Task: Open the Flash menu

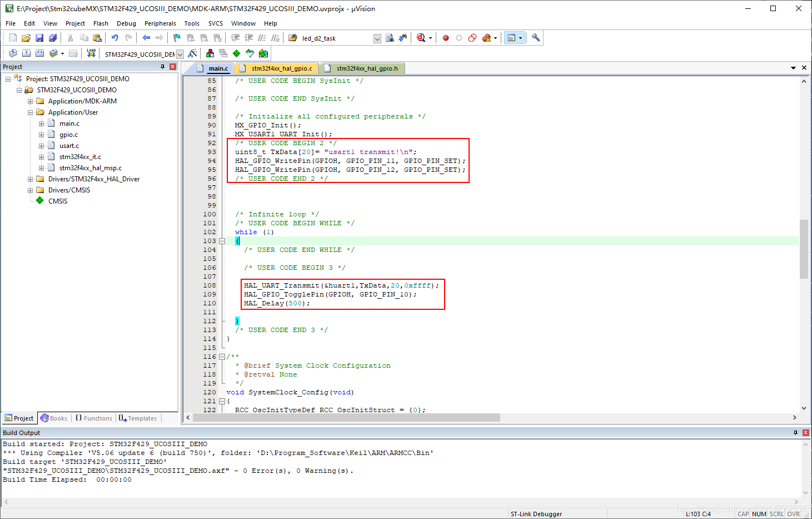Action: coord(101,23)
